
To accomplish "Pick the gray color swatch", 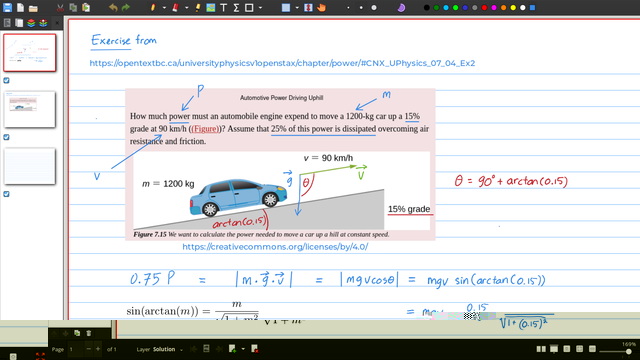I will (x=475, y=8).
